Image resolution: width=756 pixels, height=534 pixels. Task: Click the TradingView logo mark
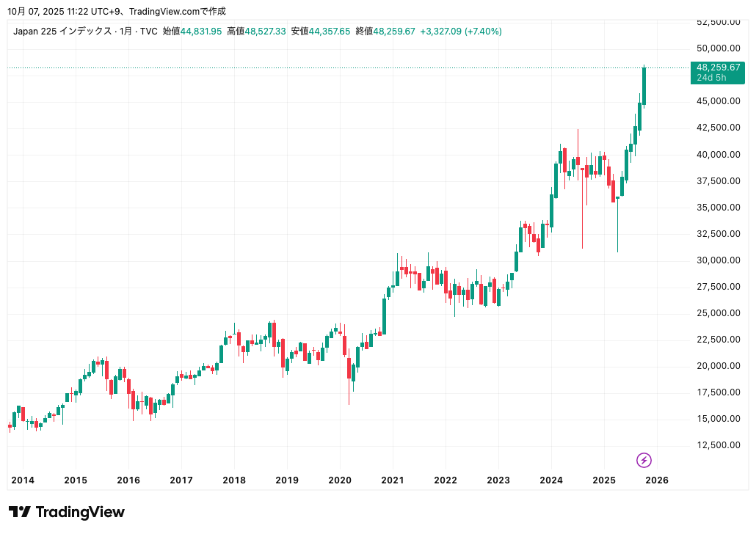(x=19, y=512)
